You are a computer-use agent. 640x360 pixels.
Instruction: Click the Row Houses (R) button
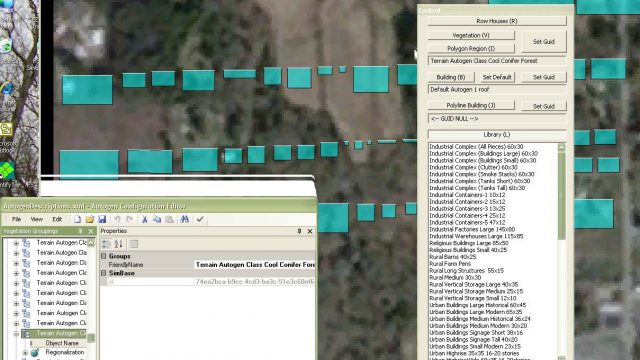[x=497, y=21]
